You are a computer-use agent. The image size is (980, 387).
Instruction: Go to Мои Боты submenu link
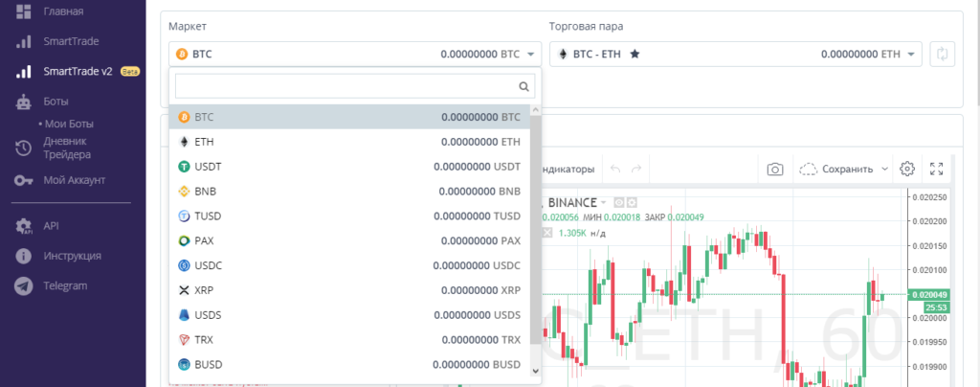pyautogui.click(x=69, y=124)
